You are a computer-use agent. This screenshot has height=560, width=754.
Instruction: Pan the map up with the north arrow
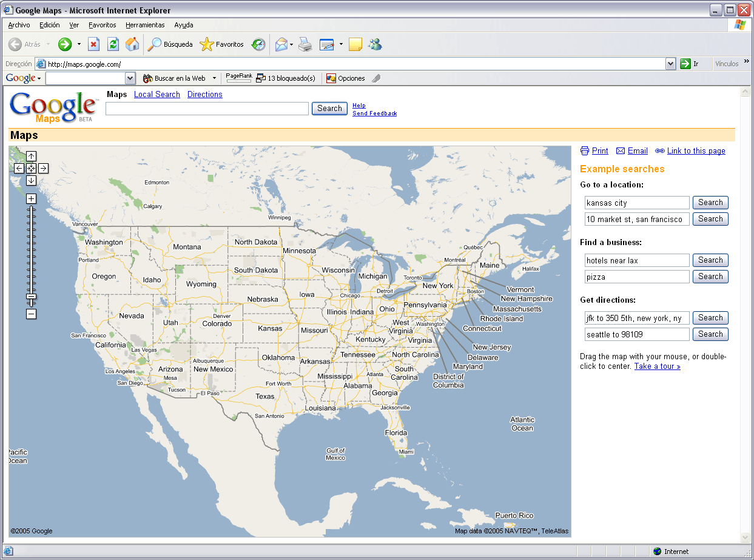32,157
